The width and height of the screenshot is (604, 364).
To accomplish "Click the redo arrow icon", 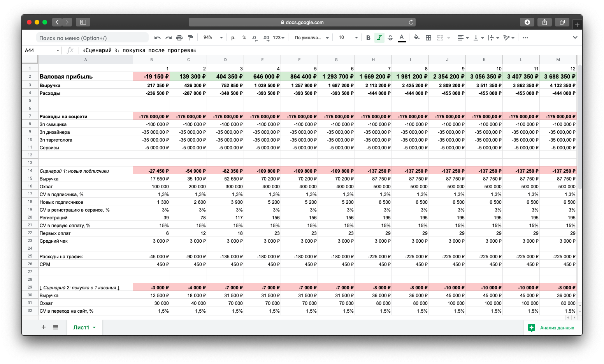I will pos(169,38).
